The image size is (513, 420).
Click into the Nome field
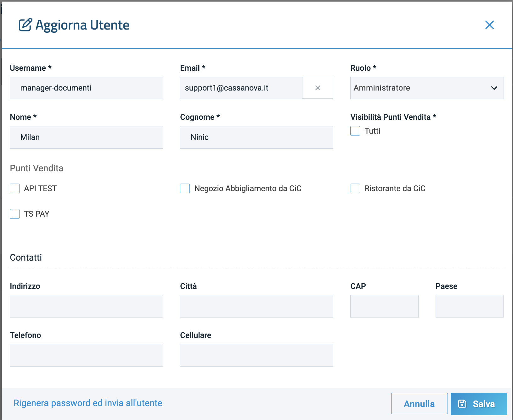point(86,137)
